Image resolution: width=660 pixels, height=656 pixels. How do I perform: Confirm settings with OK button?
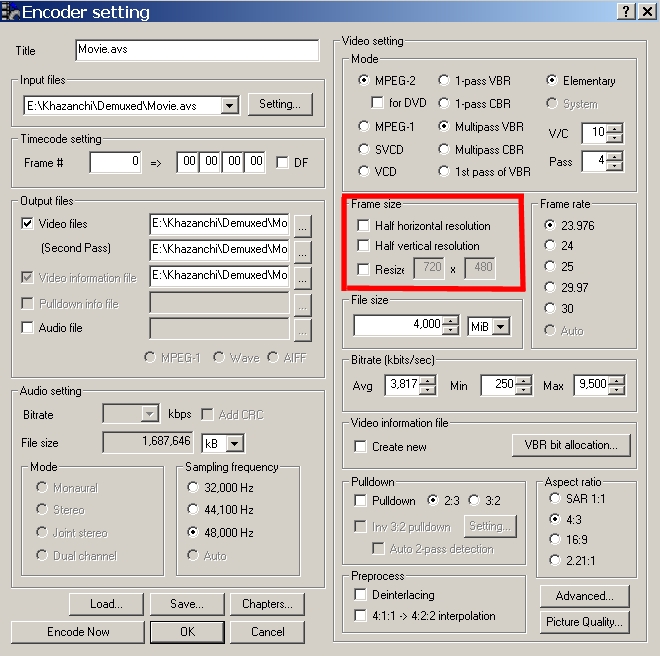tap(187, 632)
